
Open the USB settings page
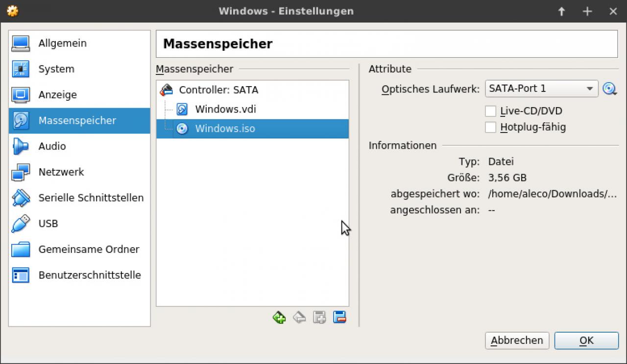click(x=79, y=224)
